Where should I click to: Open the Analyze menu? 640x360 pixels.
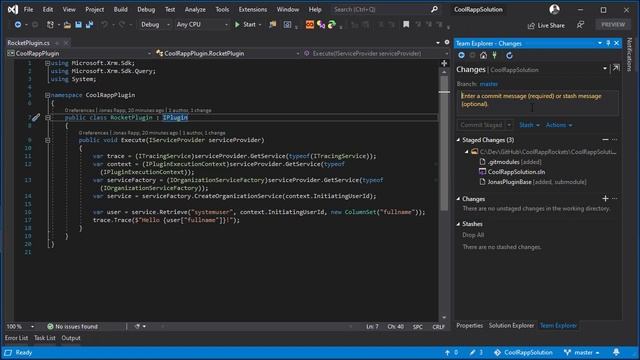coord(195,9)
